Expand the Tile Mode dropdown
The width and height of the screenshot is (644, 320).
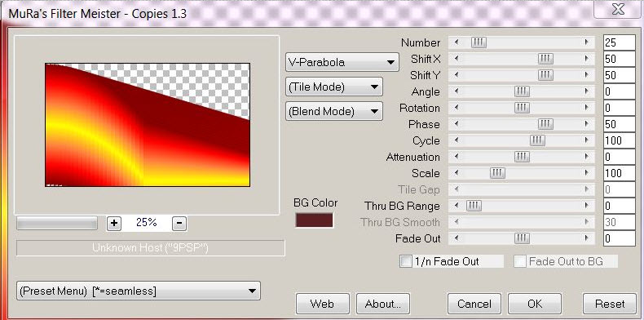[x=334, y=87]
